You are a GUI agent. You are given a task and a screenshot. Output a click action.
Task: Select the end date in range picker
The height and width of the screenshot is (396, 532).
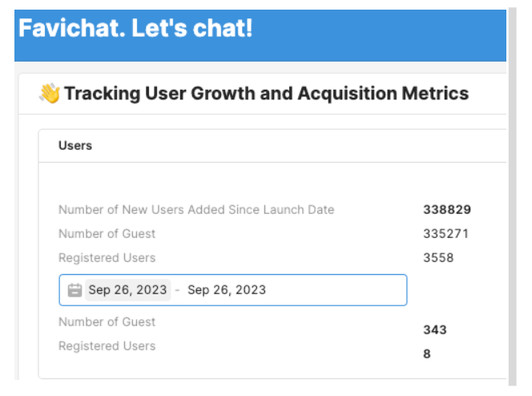[x=227, y=290]
